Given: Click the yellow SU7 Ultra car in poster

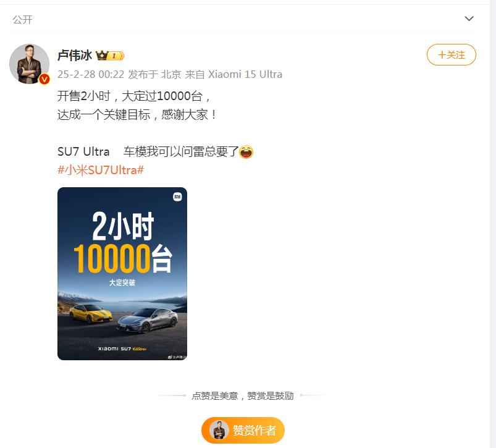Looking at the screenshot, I should tap(91, 313).
